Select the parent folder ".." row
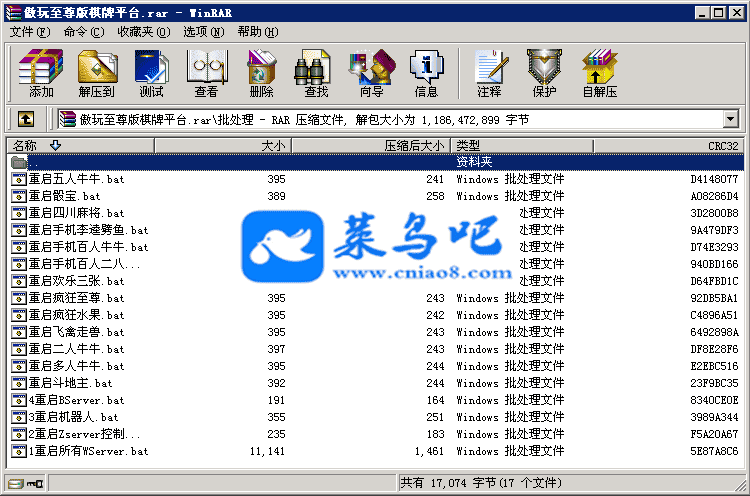The width and height of the screenshot is (750, 496). tap(35, 162)
